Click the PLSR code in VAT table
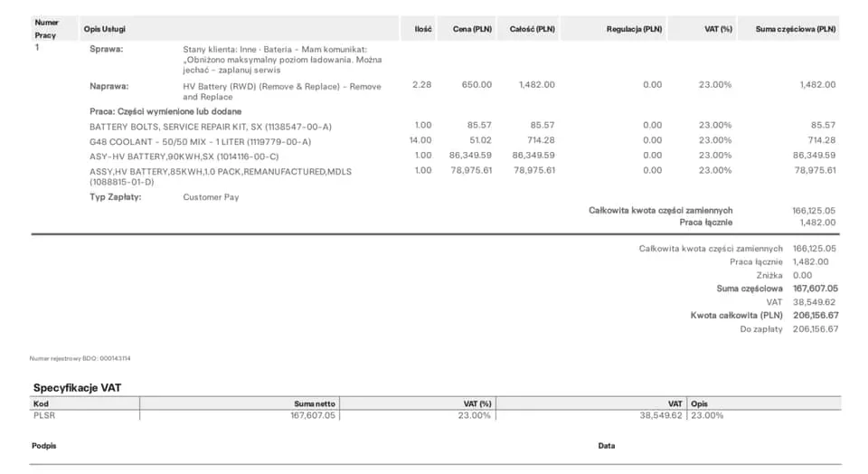 (x=45, y=415)
